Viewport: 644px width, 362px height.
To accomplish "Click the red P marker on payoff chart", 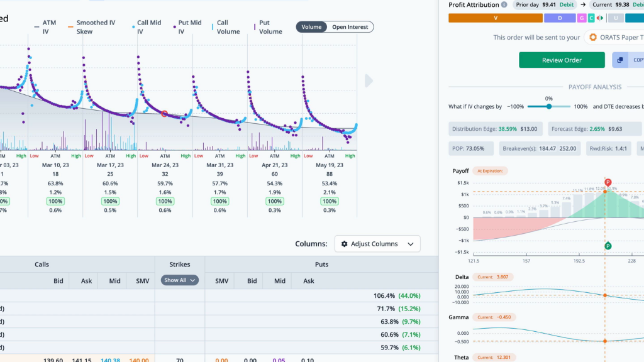I will (x=608, y=182).
